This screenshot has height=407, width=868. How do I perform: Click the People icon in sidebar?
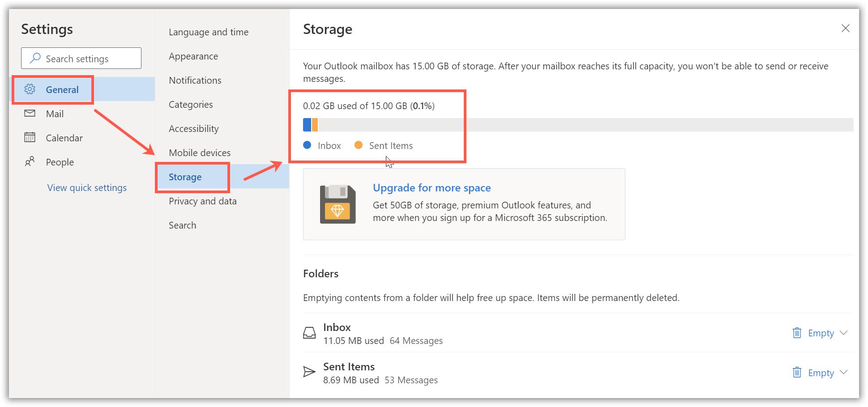point(30,161)
